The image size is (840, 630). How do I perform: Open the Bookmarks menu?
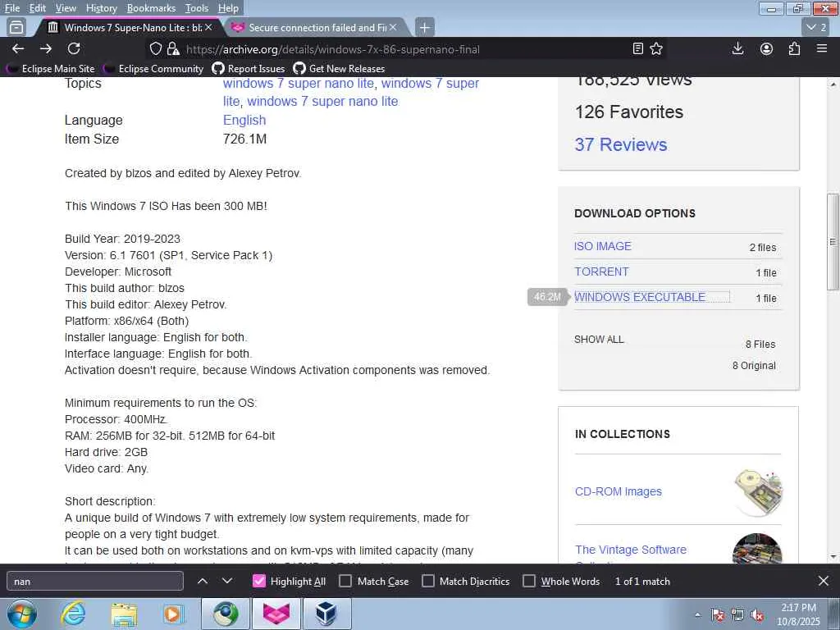click(151, 8)
